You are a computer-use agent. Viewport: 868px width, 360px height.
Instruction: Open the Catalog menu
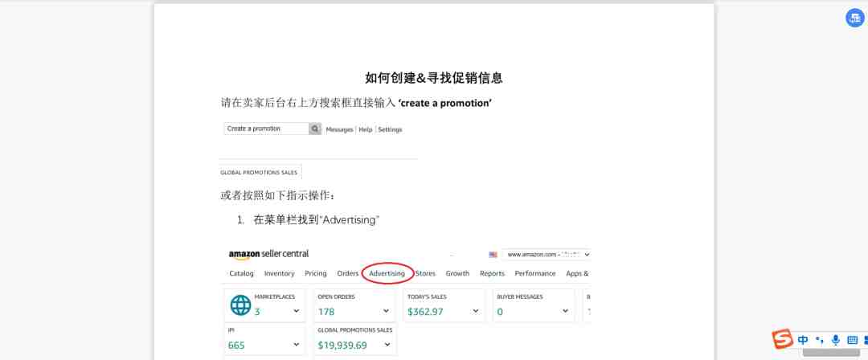click(241, 273)
